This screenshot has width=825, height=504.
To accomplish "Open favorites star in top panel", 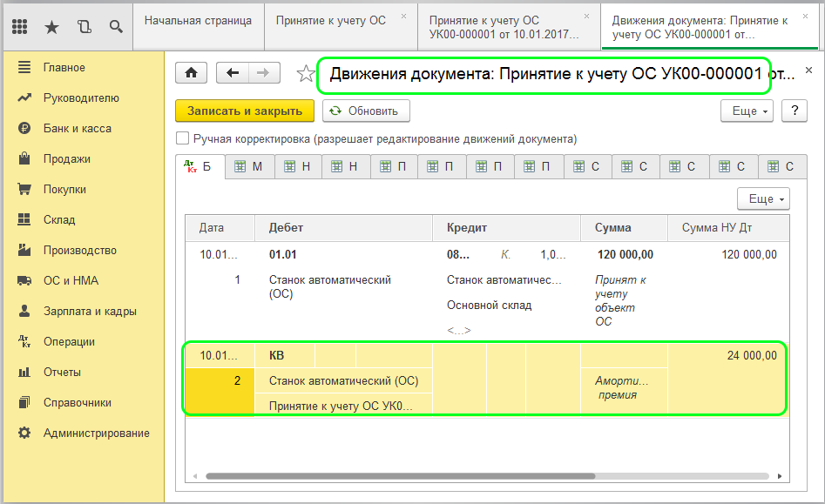I will [51, 27].
